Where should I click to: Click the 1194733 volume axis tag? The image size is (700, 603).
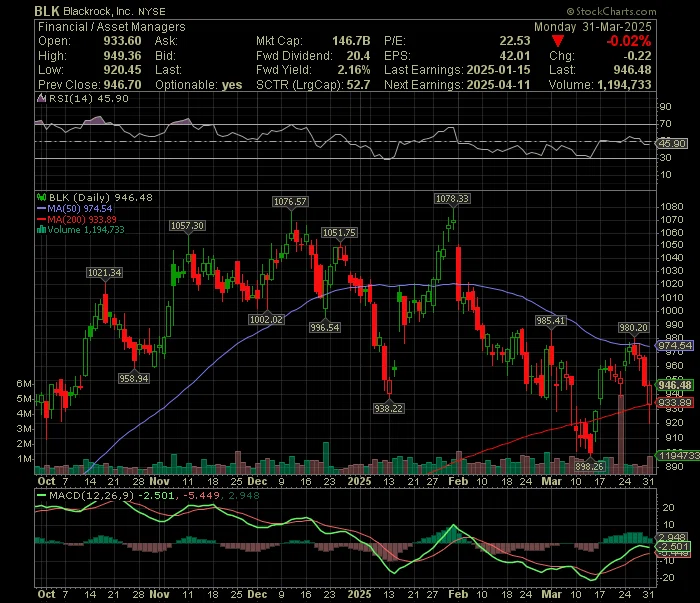coord(677,455)
